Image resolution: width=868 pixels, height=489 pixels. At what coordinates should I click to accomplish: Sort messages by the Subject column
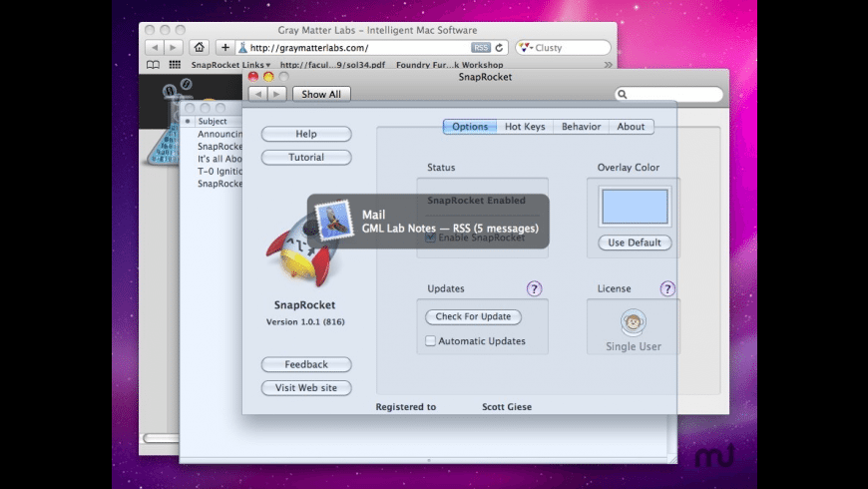point(213,122)
